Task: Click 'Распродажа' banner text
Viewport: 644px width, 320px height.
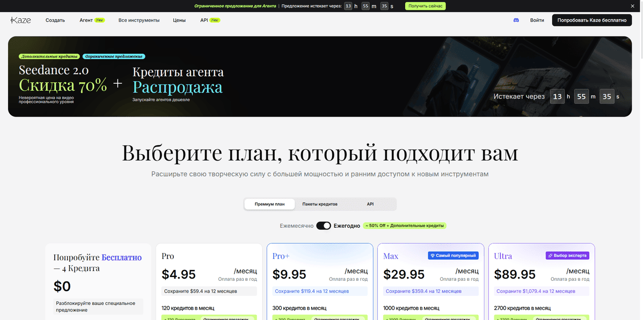Action: coord(177,86)
